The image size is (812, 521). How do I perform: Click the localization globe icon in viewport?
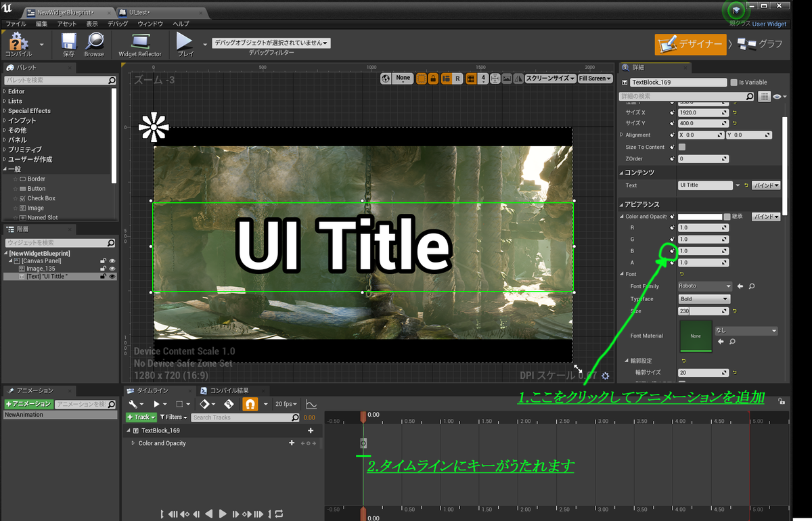click(x=386, y=78)
